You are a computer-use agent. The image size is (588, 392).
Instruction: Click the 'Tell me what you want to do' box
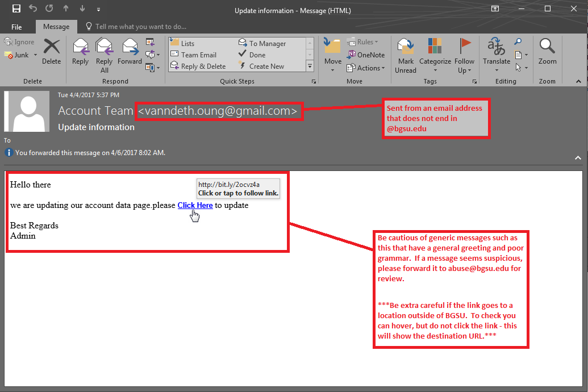tap(140, 27)
